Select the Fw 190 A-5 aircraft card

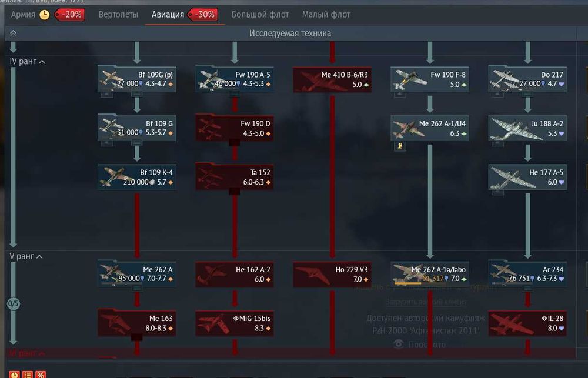[235, 79]
